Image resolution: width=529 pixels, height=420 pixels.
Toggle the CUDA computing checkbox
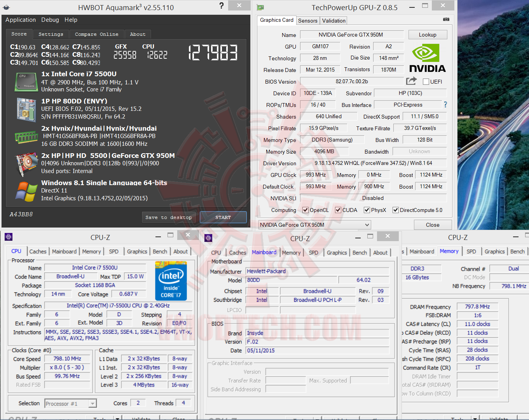pyautogui.click(x=338, y=210)
